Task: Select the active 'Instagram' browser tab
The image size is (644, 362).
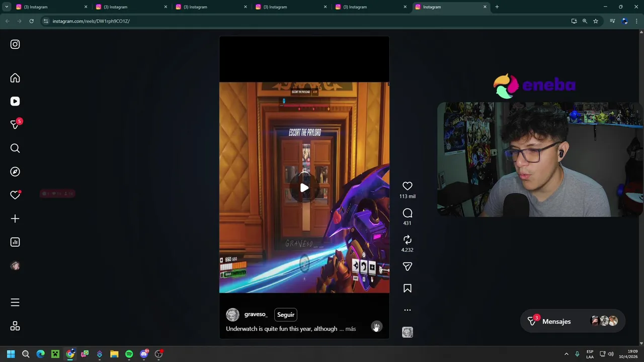Action: (451, 7)
